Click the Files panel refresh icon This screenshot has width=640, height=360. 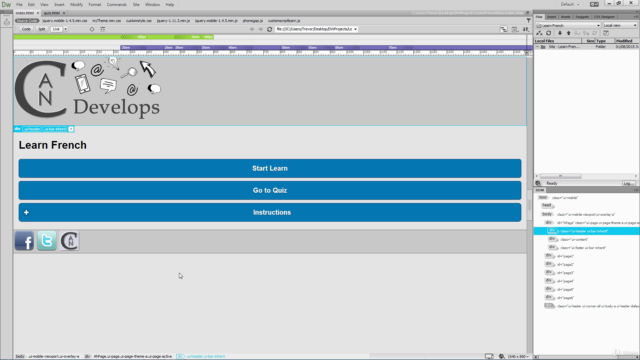click(549, 33)
